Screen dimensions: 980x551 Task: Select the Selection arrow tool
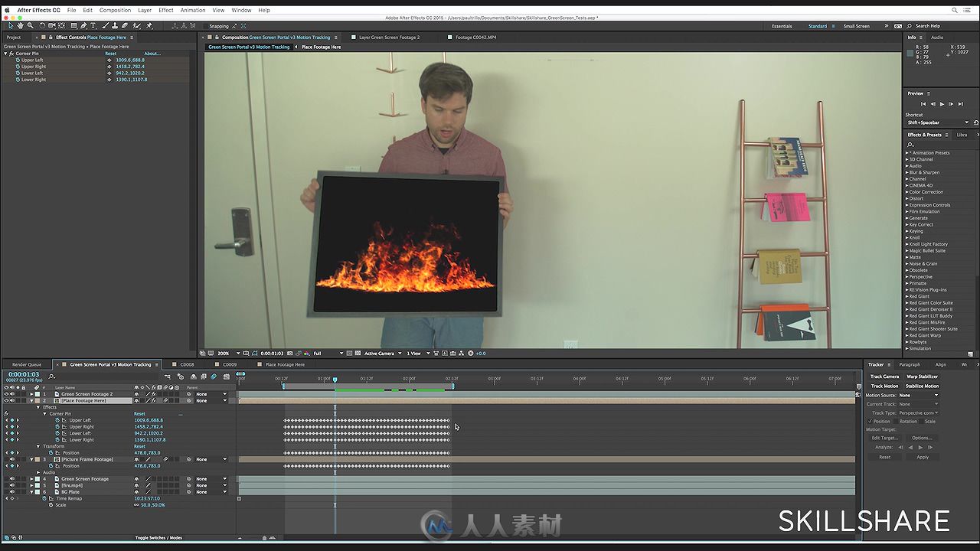point(11,26)
